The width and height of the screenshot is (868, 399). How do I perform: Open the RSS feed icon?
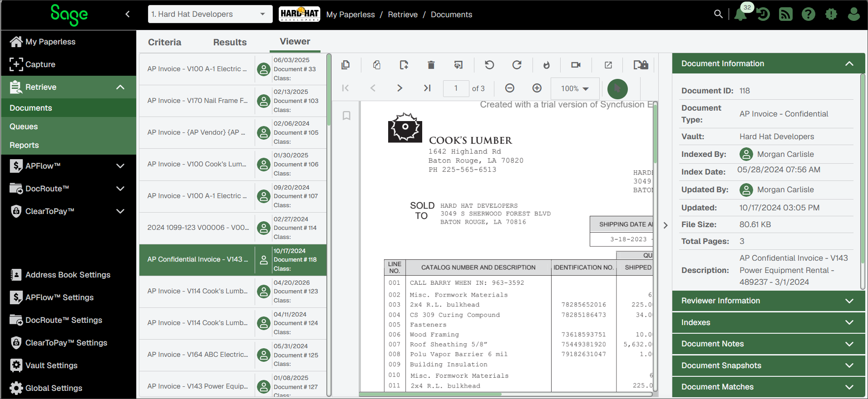point(786,14)
